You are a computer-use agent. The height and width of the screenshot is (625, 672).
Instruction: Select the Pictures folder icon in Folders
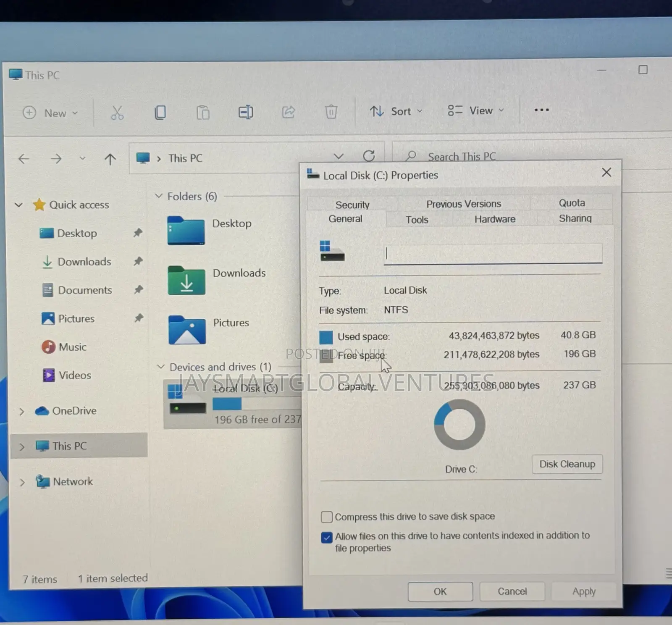tap(187, 330)
